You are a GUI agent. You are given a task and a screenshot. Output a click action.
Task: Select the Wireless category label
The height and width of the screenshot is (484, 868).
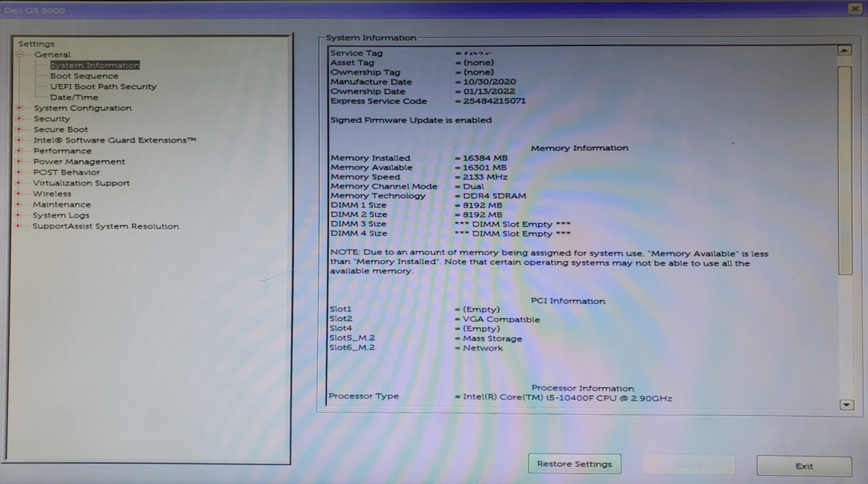coord(52,194)
